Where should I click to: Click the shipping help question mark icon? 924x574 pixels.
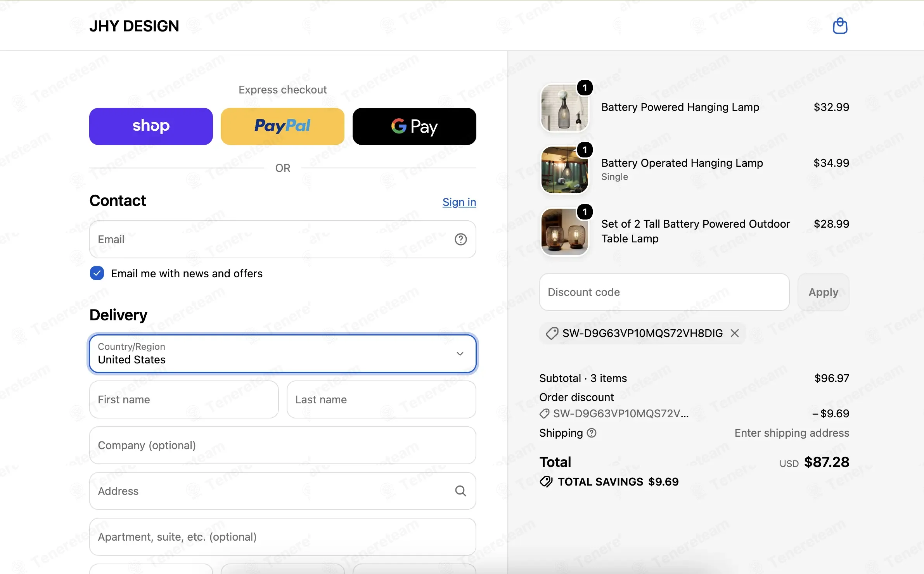click(592, 433)
